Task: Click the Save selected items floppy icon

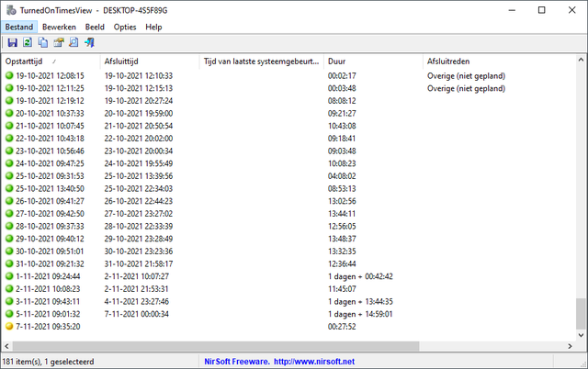Action: tap(12, 43)
